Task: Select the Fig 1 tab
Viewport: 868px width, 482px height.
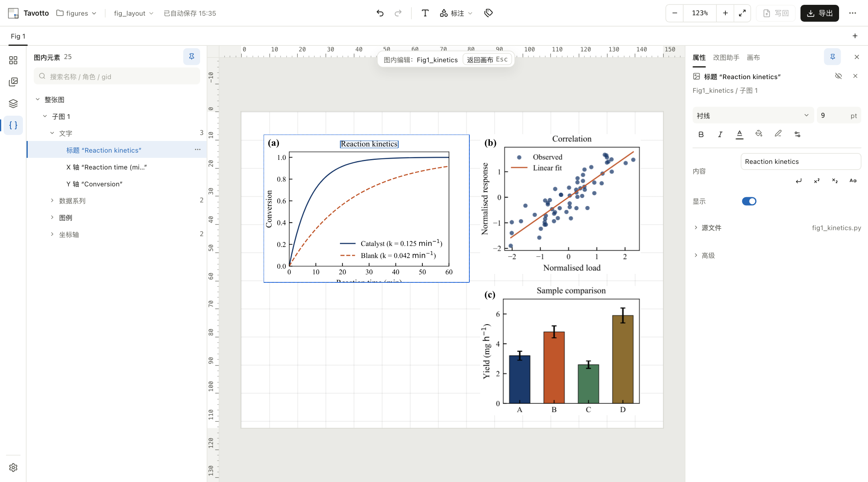Action: [18, 36]
